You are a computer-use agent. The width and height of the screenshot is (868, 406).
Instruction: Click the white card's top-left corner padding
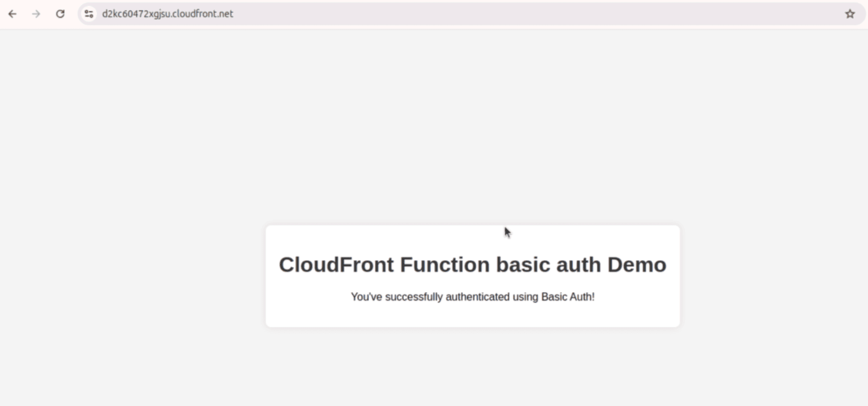[x=272, y=232]
